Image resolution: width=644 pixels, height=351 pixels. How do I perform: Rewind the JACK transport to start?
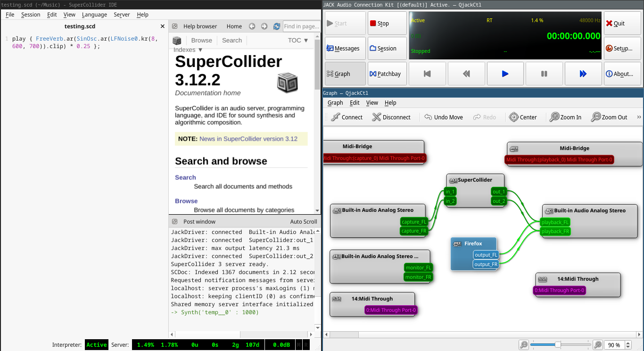pos(428,74)
